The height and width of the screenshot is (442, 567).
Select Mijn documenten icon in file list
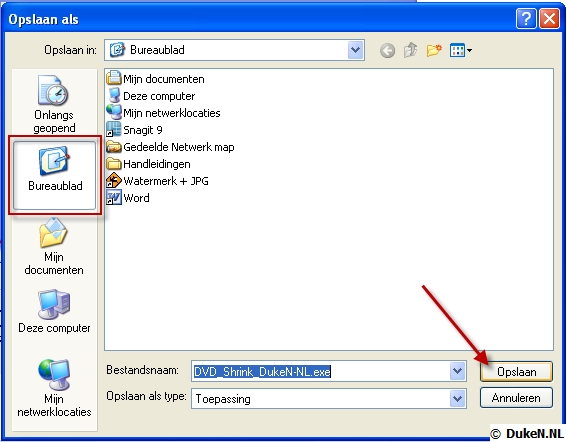coord(114,78)
